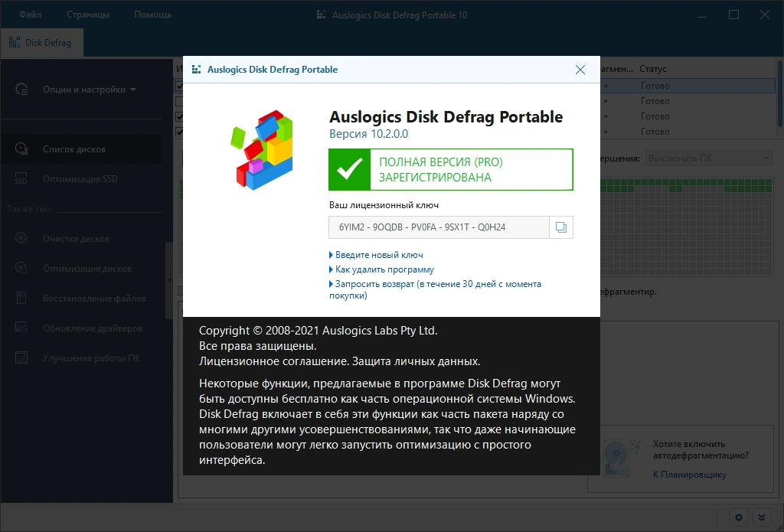The width and height of the screenshot is (784, 532).
Task: Click the Disk Defrag colorful blocks logo
Action: pos(261,150)
